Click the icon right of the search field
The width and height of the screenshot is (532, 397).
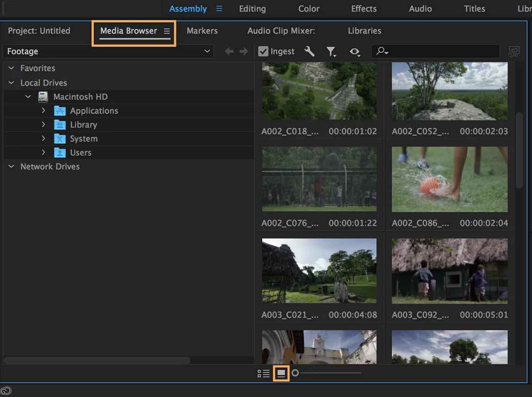click(x=514, y=51)
